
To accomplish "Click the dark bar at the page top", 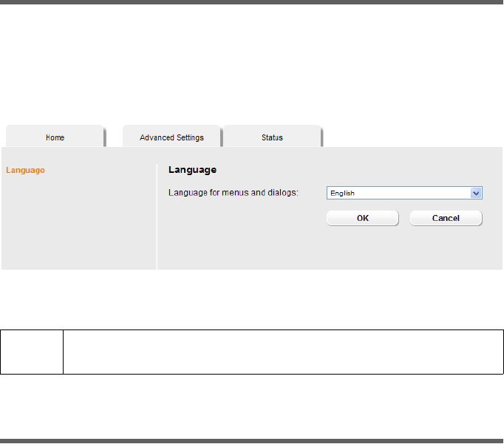I will coord(252,2).
